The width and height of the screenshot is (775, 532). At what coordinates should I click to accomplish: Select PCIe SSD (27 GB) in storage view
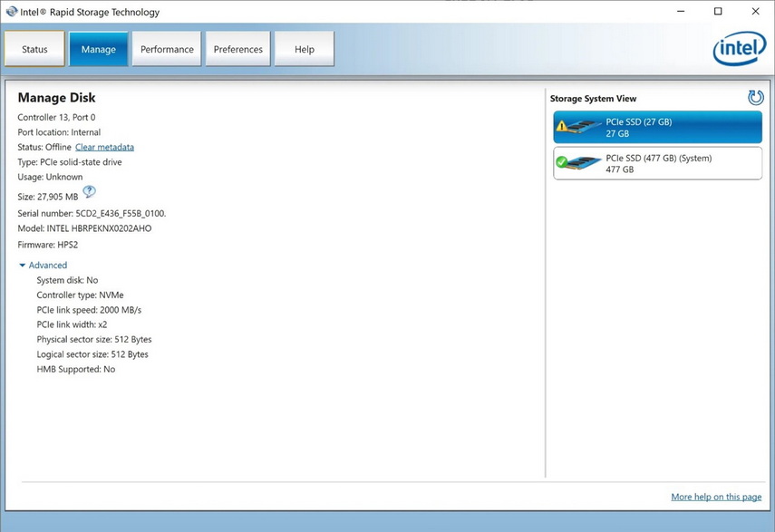[x=657, y=127]
